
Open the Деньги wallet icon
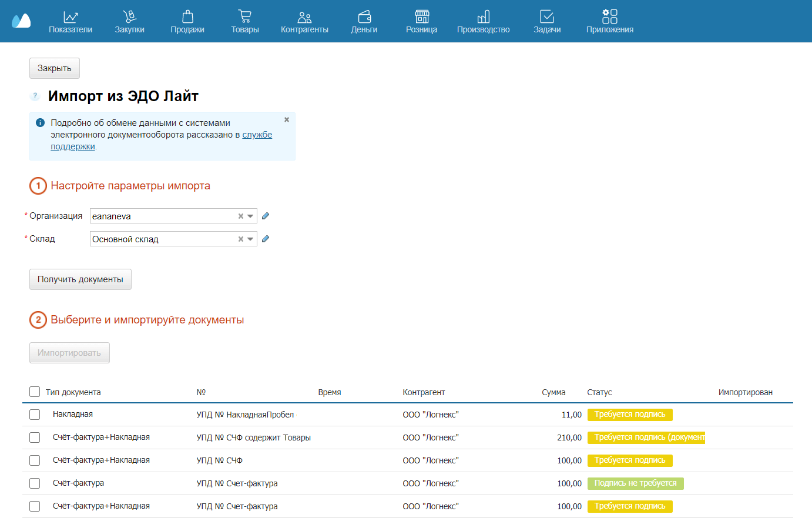364,17
